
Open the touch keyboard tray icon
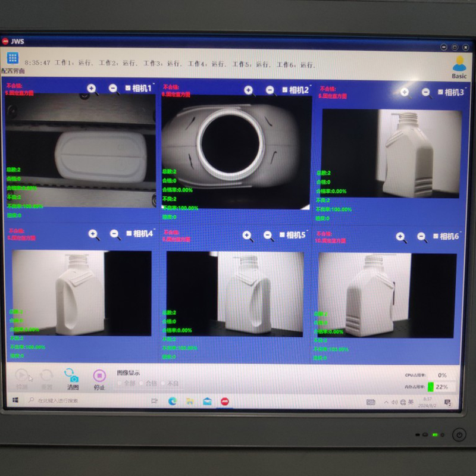pyautogui.click(x=371, y=402)
